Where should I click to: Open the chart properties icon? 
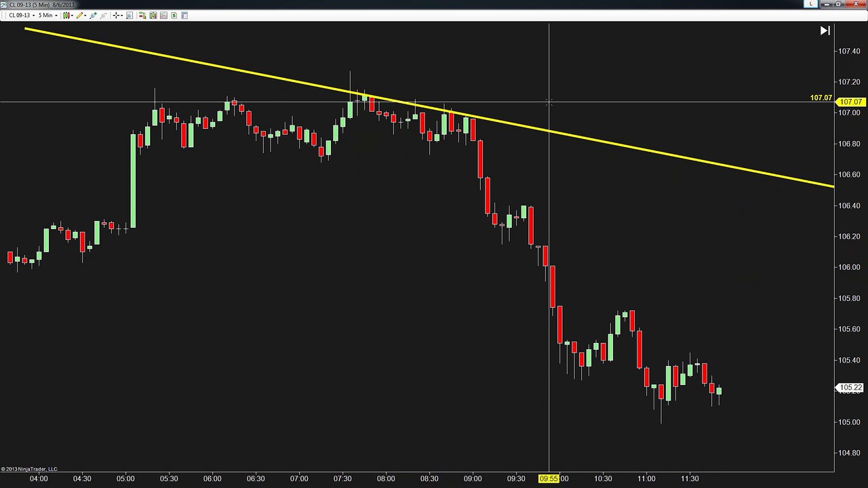[x=184, y=16]
